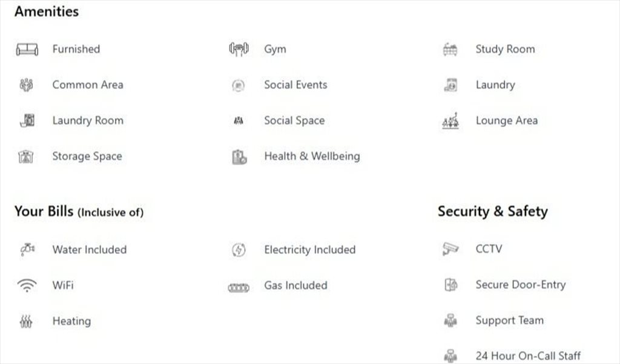
Task: Click the Health & Wellbeing clipboard icon
Action: [239, 157]
